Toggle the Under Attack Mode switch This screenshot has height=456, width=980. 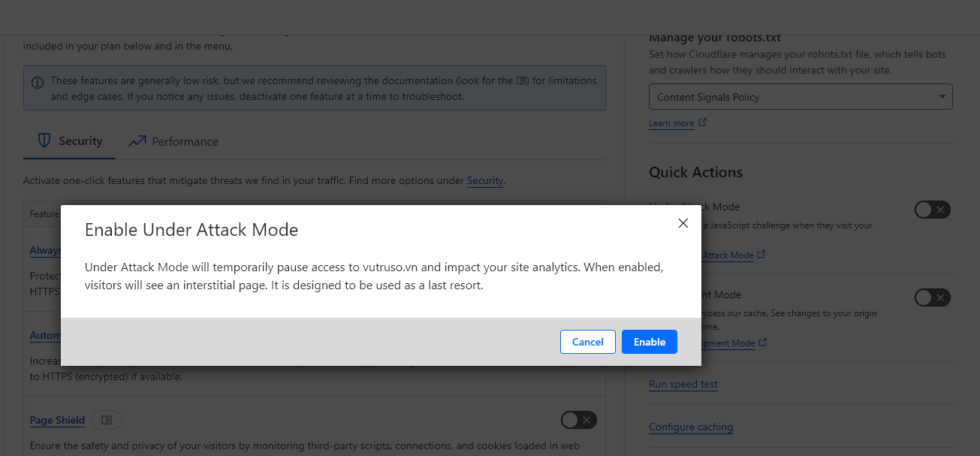tap(932, 210)
